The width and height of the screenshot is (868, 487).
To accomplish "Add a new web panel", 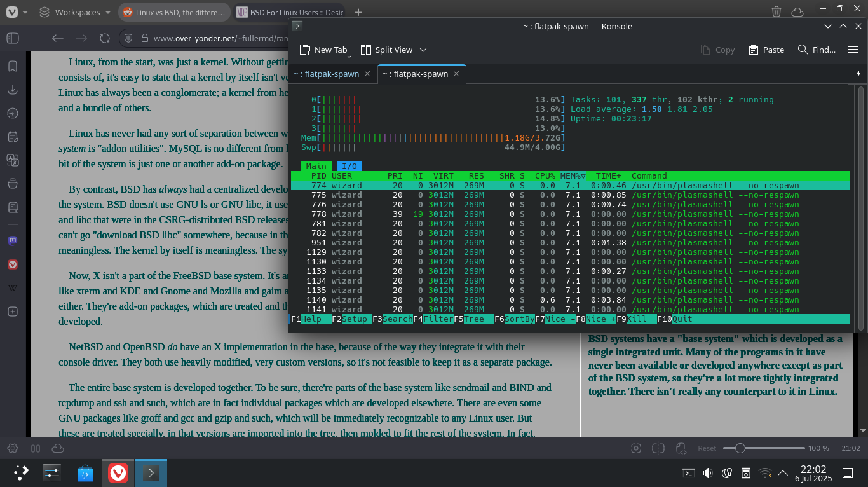I will [x=13, y=312].
